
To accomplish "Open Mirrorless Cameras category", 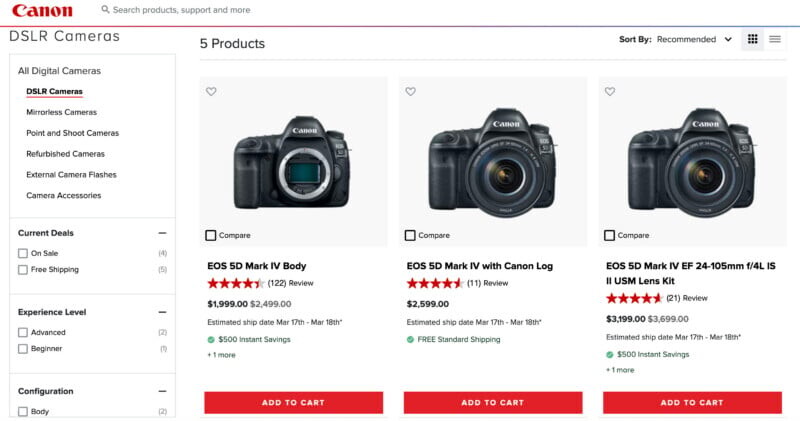I will [x=61, y=112].
